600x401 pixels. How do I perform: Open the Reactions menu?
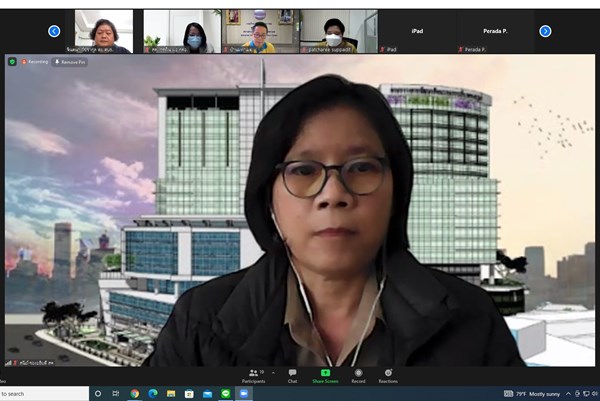[x=388, y=376]
